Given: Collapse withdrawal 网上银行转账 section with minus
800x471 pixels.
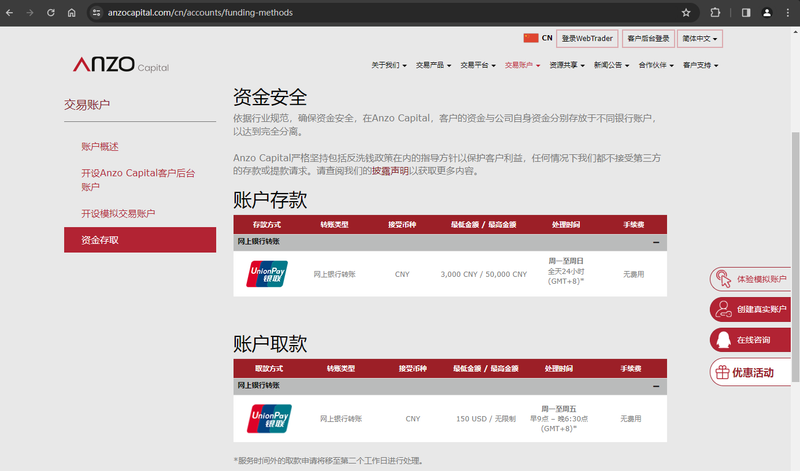Looking at the screenshot, I should (656, 386).
